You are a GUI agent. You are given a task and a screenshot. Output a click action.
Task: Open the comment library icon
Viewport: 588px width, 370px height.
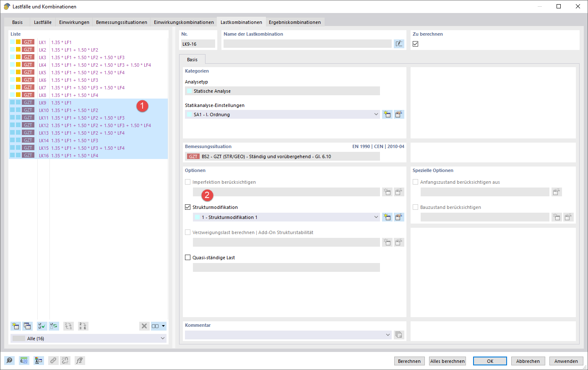399,335
